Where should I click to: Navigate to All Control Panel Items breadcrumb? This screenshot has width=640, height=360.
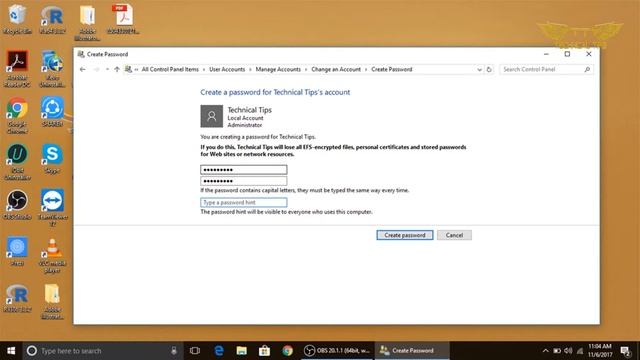[x=170, y=69]
